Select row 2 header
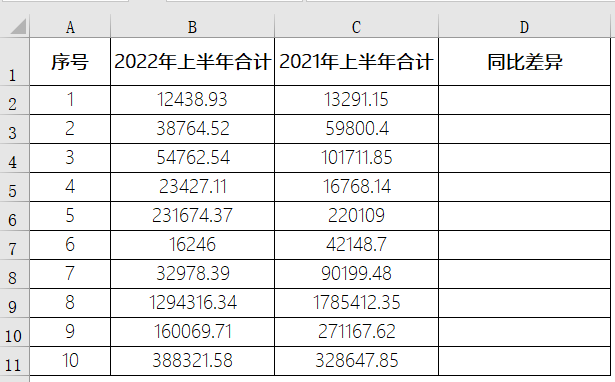Viewport: 615px width, 382px height. pyautogui.click(x=15, y=100)
